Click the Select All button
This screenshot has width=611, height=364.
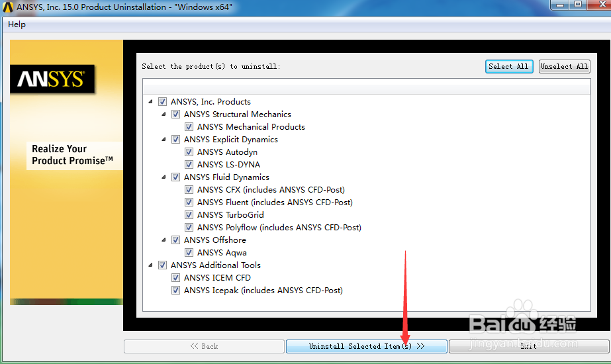click(508, 66)
